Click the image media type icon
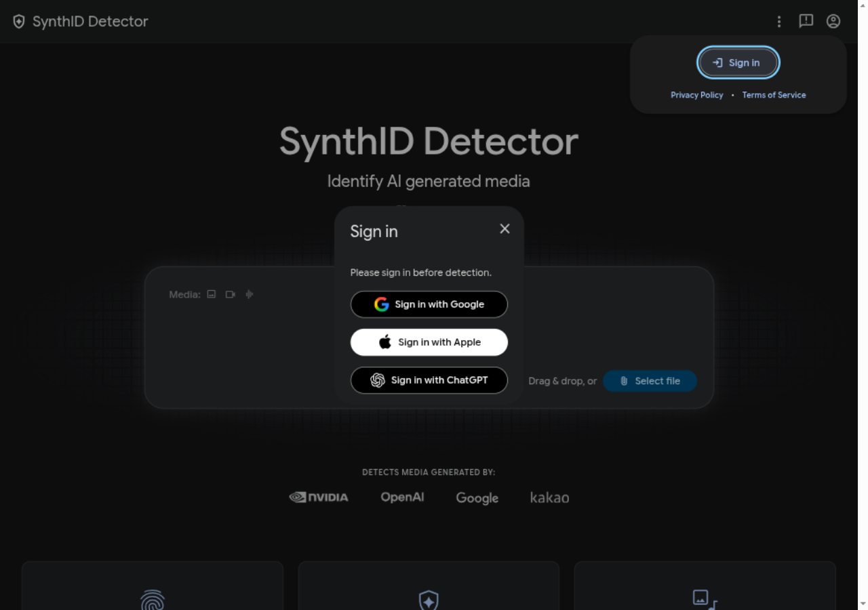This screenshot has height=610, width=868. click(x=212, y=294)
